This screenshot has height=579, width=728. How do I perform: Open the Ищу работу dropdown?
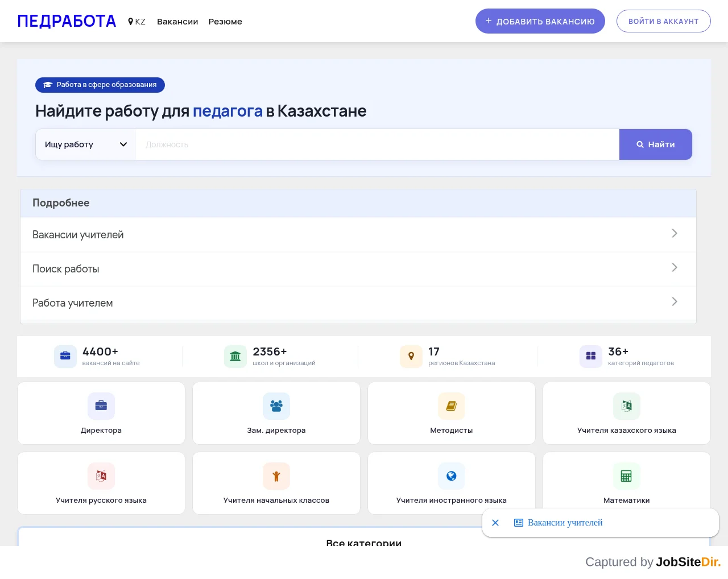[x=85, y=144]
